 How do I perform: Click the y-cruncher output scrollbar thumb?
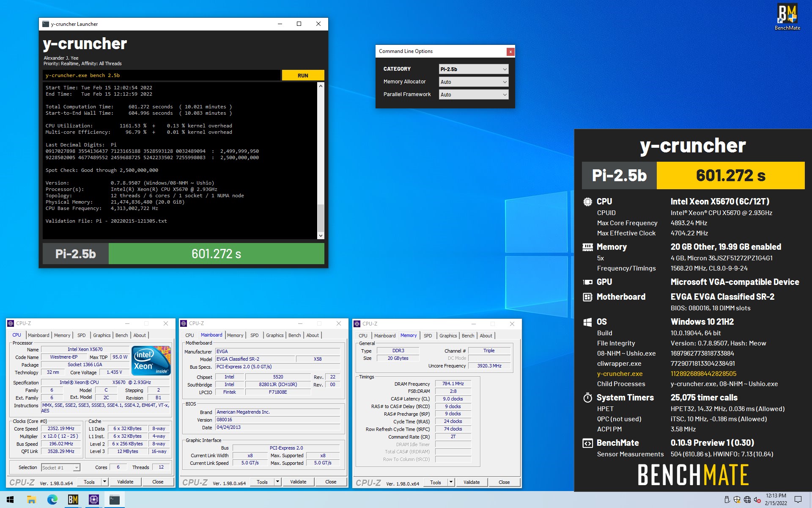(x=321, y=218)
